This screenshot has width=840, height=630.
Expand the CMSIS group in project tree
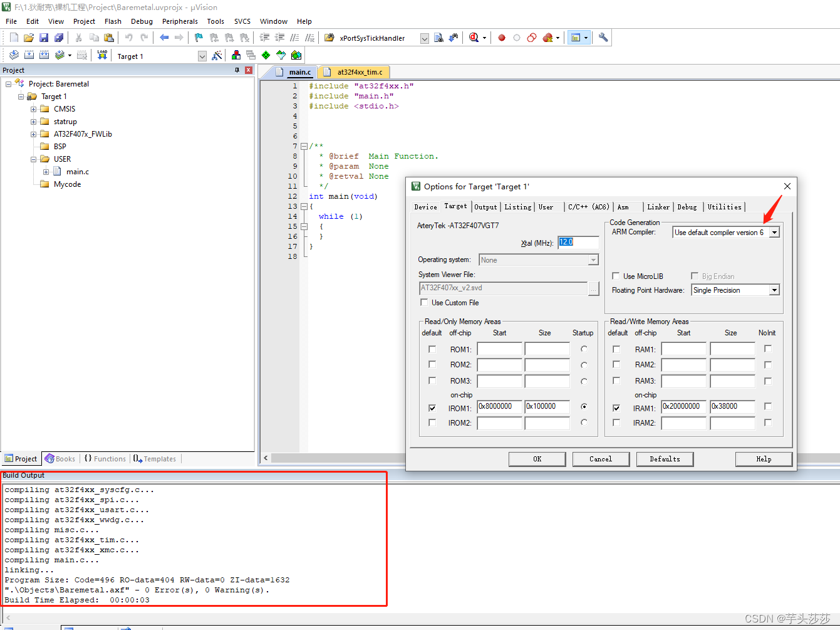[34, 109]
